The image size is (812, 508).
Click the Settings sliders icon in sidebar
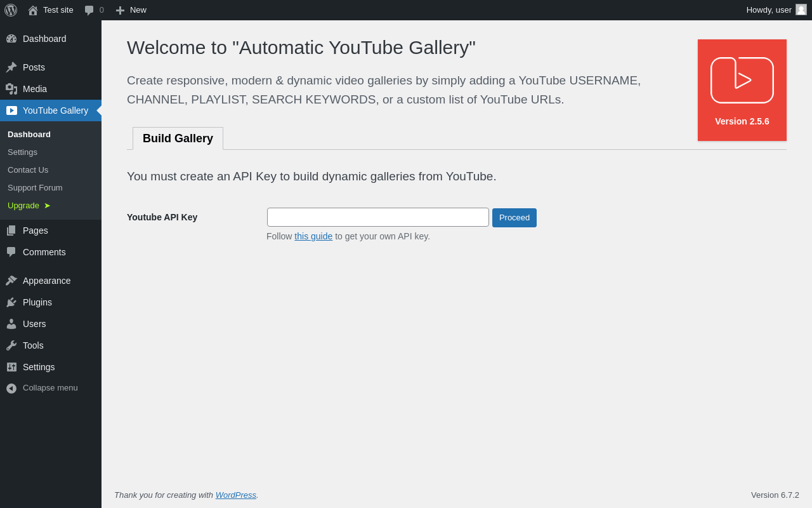(11, 367)
